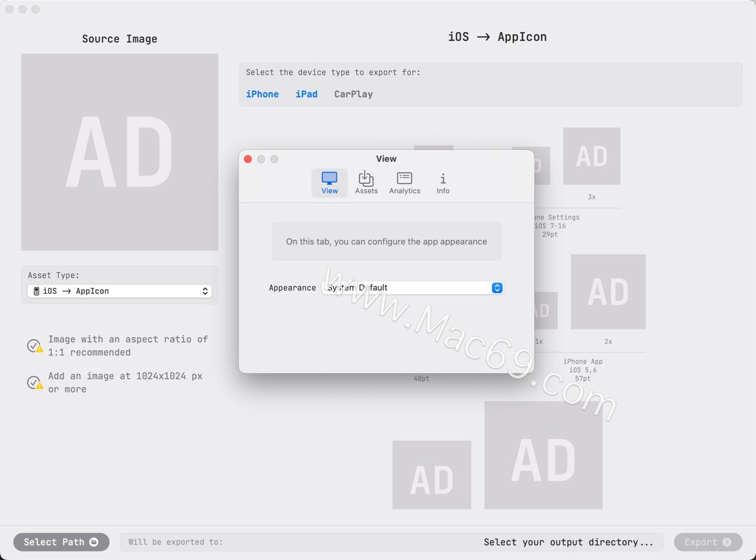The image size is (756, 560).
Task: Toggle the iPhone device export selection
Action: (262, 93)
